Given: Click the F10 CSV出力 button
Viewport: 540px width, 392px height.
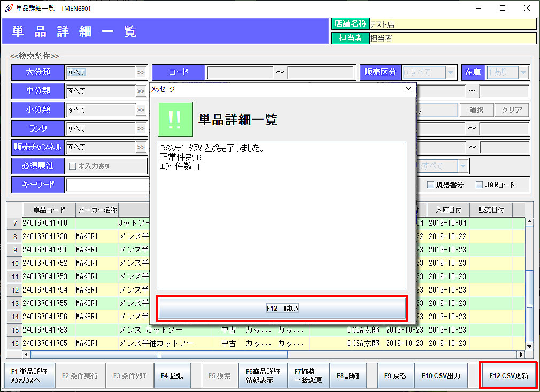Looking at the screenshot, I should tap(441, 376).
